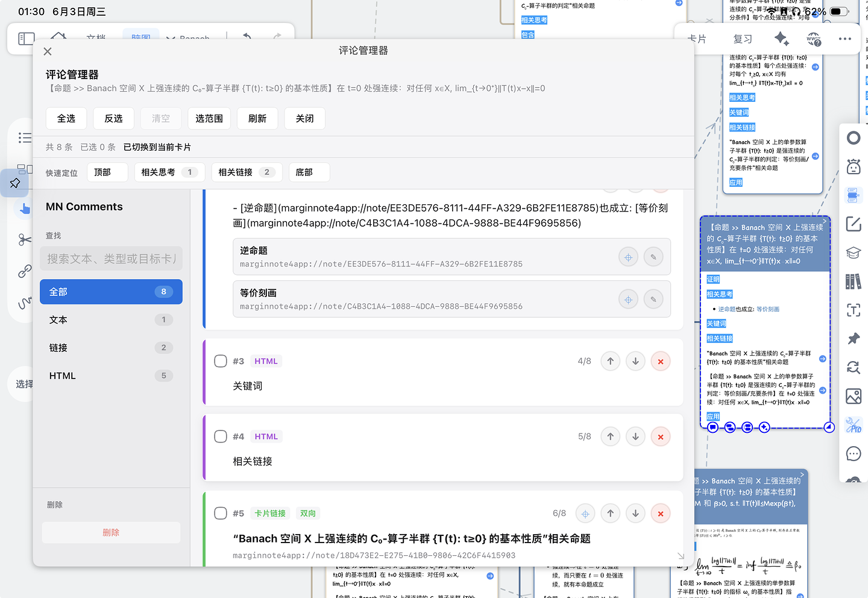The image size is (868, 598).
Task: Toggle the sidebar panel icon in top toolbar
Action: tap(27, 39)
